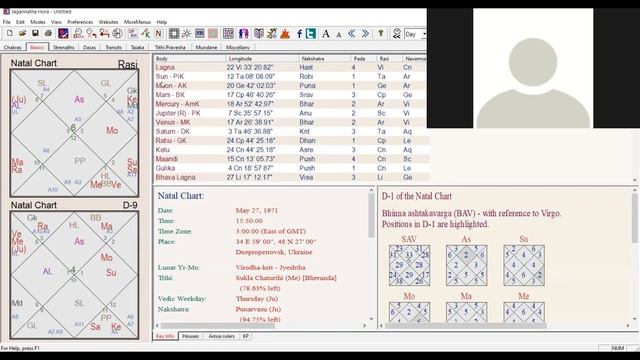Open the Edit menu
The width and height of the screenshot is (640, 360).
click(20, 22)
